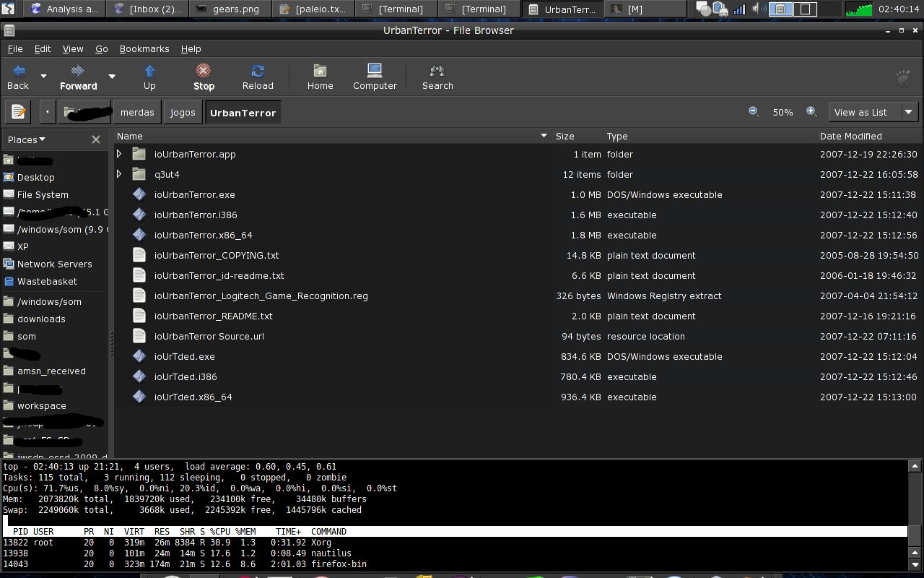Screen dimensions: 924x578
Task: Open Computer from the toolbar
Action: [375, 71]
